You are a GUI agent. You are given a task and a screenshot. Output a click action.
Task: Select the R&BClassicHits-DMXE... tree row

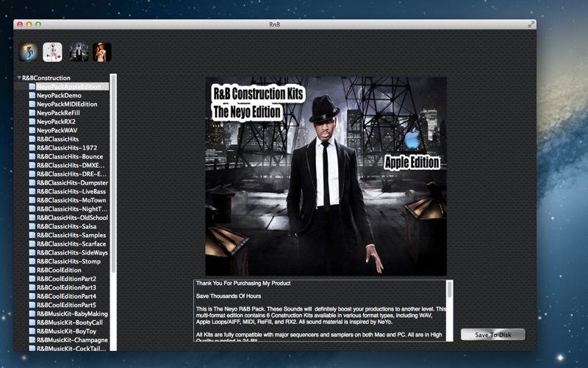click(x=62, y=165)
